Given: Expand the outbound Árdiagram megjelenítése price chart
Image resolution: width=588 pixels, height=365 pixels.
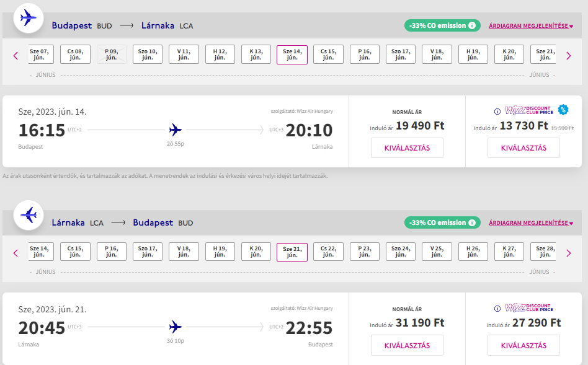Looking at the screenshot, I should coord(530,26).
